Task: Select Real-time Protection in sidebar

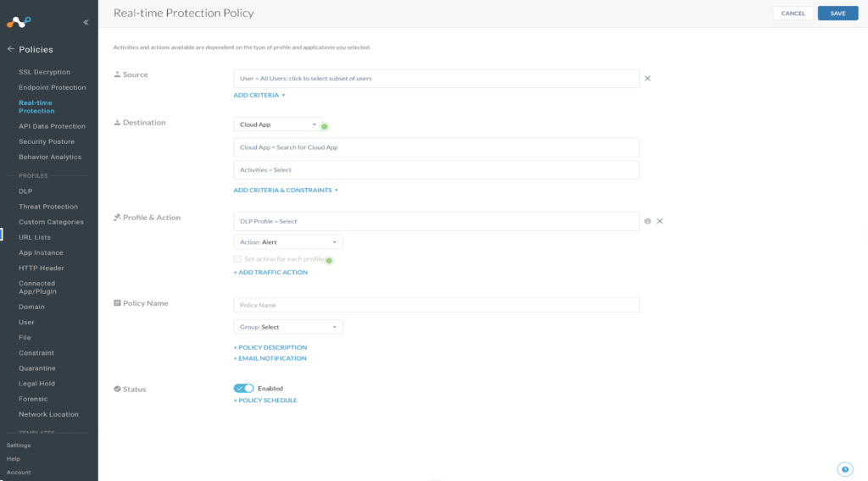Action: click(x=36, y=107)
